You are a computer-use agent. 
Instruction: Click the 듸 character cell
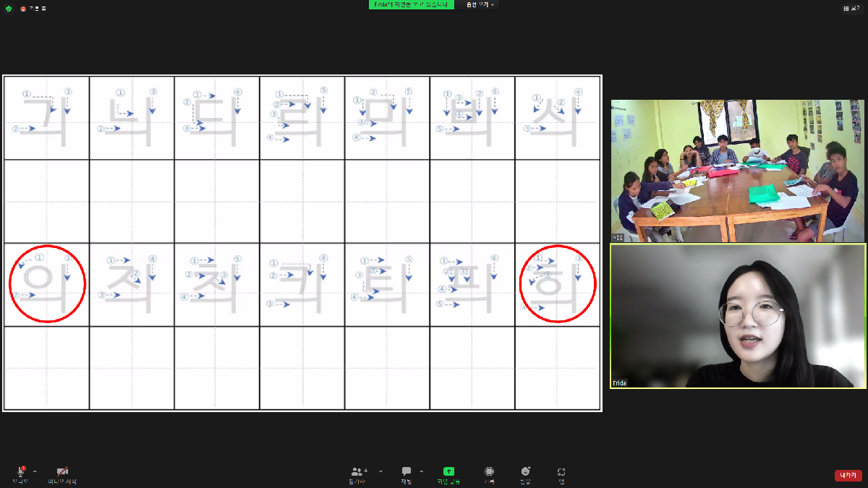217,118
